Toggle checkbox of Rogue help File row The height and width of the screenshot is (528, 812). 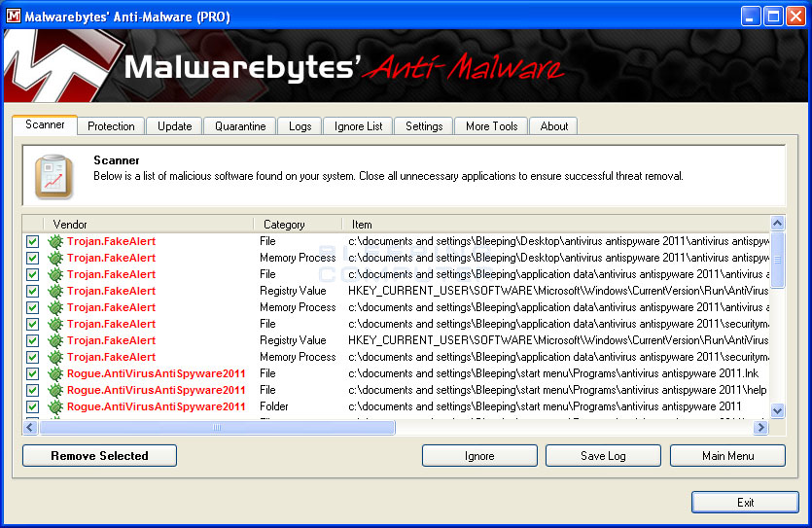click(x=33, y=390)
